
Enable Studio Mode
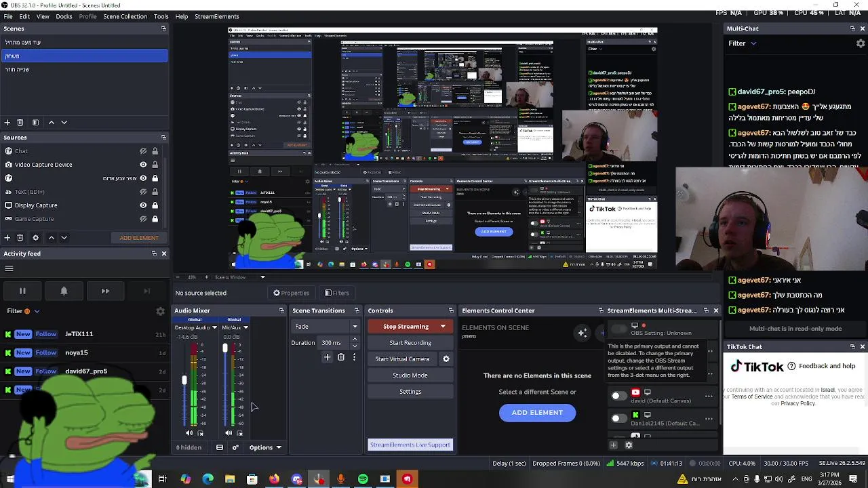coord(410,375)
